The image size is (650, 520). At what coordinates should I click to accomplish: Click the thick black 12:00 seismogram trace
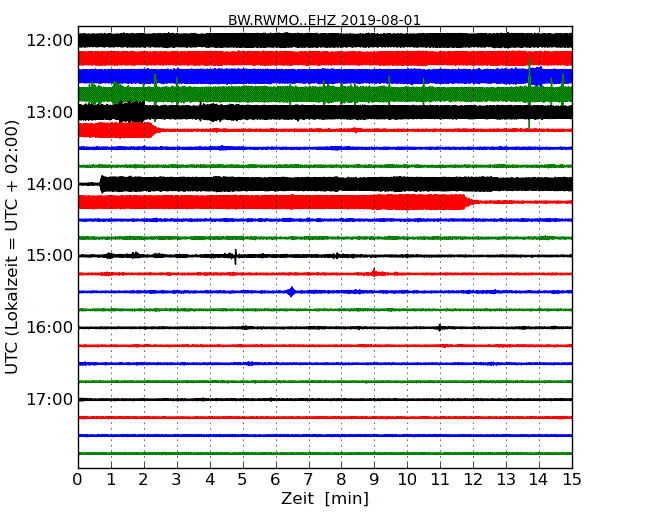(325, 41)
